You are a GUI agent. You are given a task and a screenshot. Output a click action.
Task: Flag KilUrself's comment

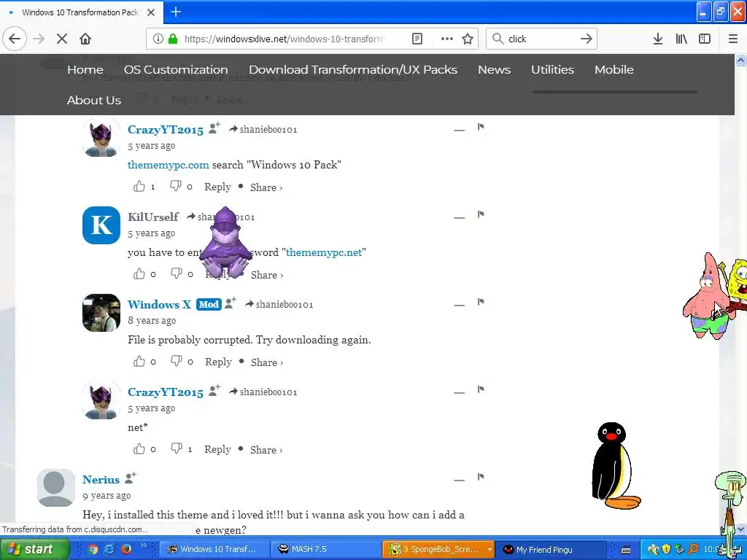pos(481,214)
